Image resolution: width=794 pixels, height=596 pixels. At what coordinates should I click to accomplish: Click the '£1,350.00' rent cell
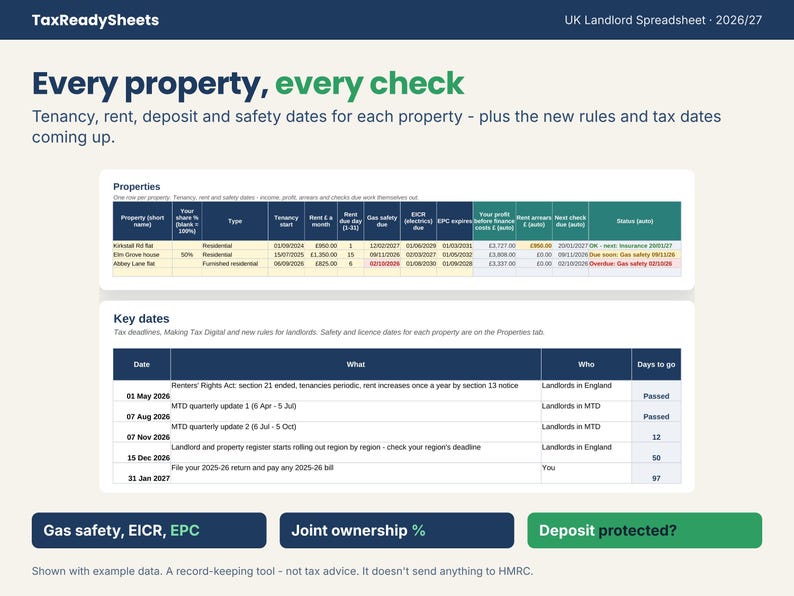pyautogui.click(x=321, y=255)
